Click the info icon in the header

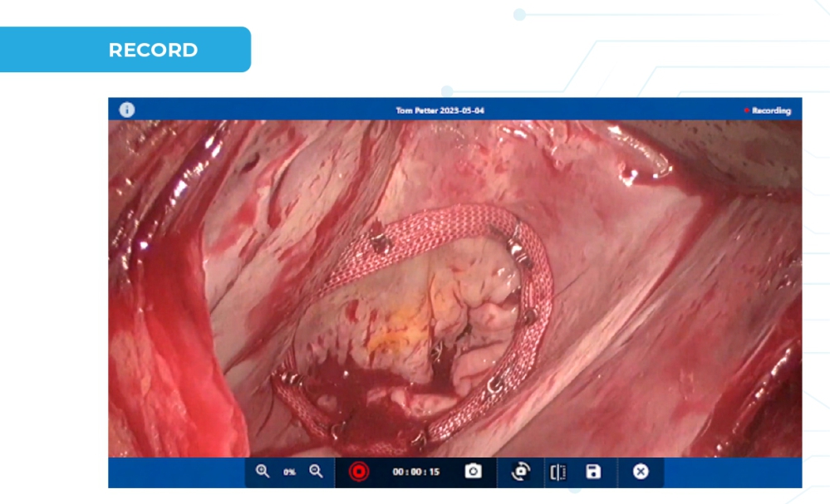click(x=126, y=110)
